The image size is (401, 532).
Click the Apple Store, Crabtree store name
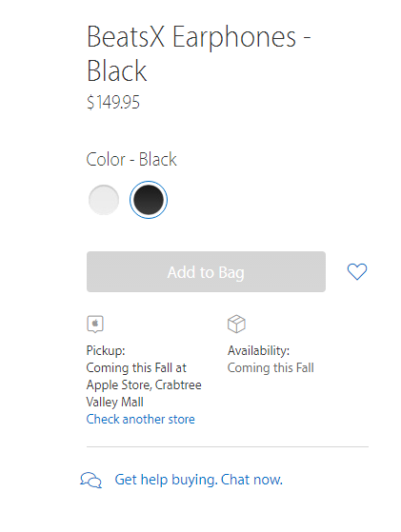pyautogui.click(x=144, y=385)
